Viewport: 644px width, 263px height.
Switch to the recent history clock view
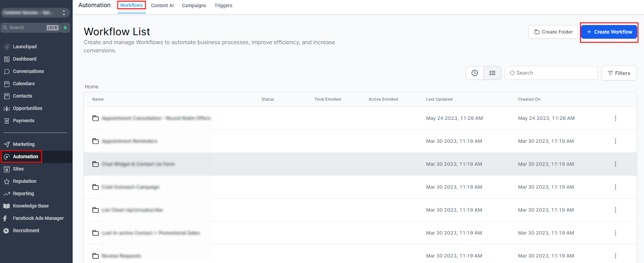pos(475,73)
